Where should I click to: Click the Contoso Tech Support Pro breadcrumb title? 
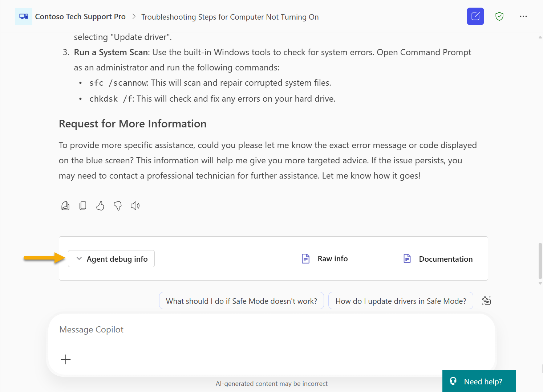point(80,17)
